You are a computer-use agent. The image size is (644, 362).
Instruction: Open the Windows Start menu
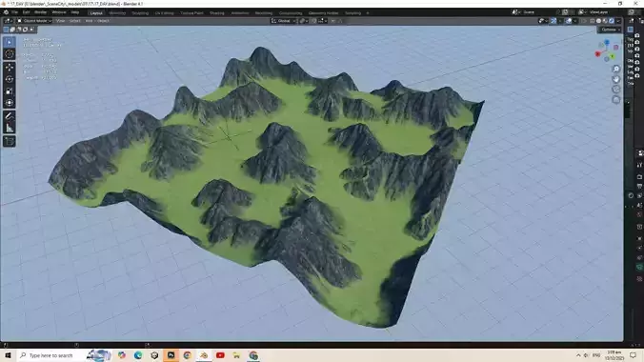point(8,355)
